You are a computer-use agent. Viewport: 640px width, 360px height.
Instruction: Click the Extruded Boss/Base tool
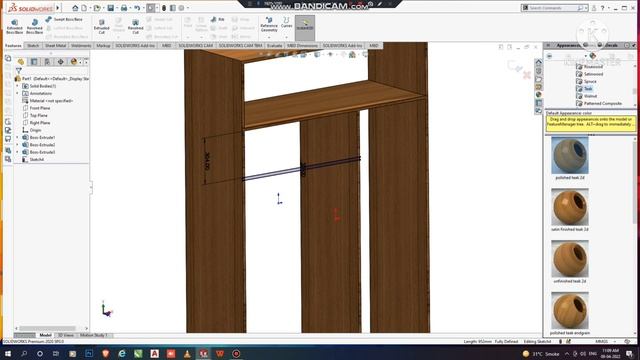point(14,27)
